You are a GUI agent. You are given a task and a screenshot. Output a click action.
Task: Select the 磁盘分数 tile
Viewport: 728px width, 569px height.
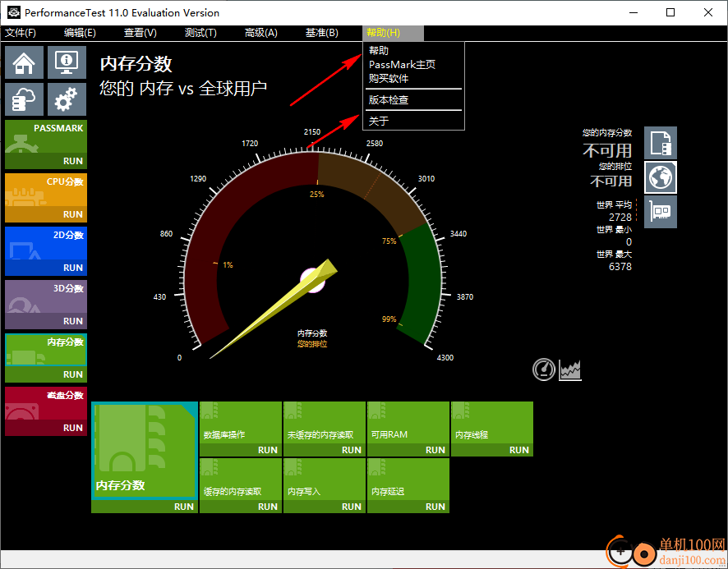pyautogui.click(x=46, y=404)
